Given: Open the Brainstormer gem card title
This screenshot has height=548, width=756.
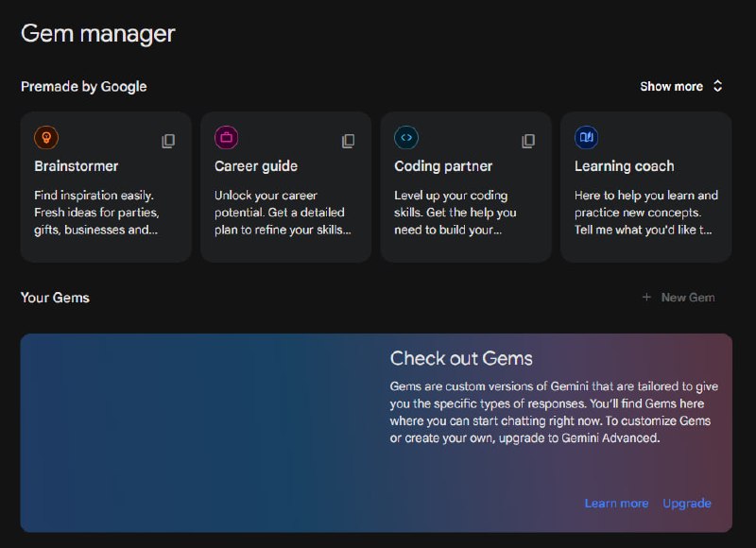Looking at the screenshot, I should [77, 166].
